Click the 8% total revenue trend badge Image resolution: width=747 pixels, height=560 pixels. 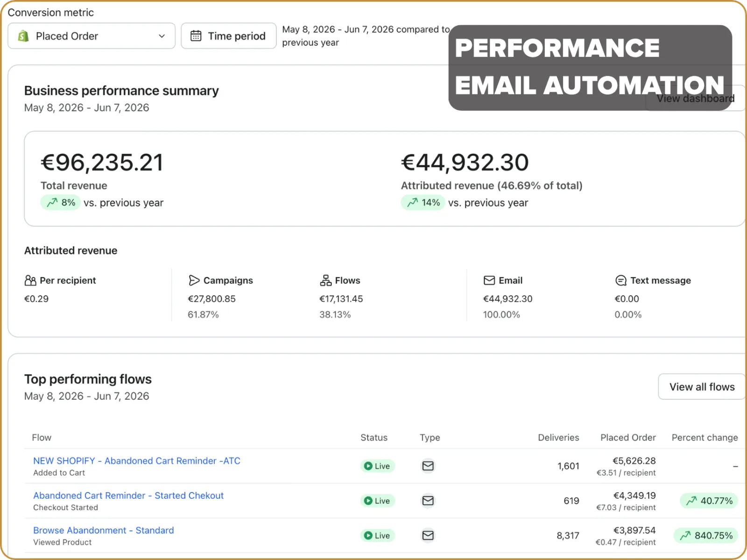point(61,203)
